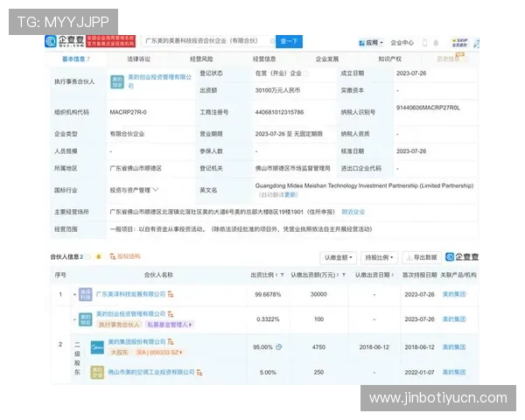Switch to the 经营信息 tab
The height and width of the screenshot is (420, 525).
pos(264,59)
